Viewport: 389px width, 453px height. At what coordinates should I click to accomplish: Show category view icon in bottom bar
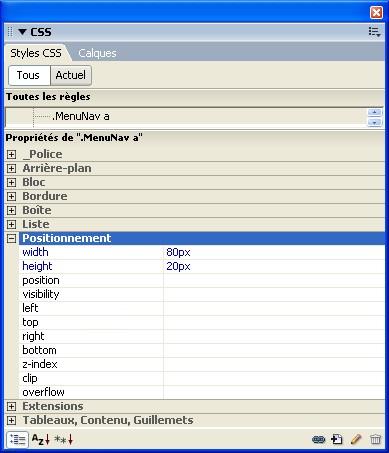tap(17, 440)
